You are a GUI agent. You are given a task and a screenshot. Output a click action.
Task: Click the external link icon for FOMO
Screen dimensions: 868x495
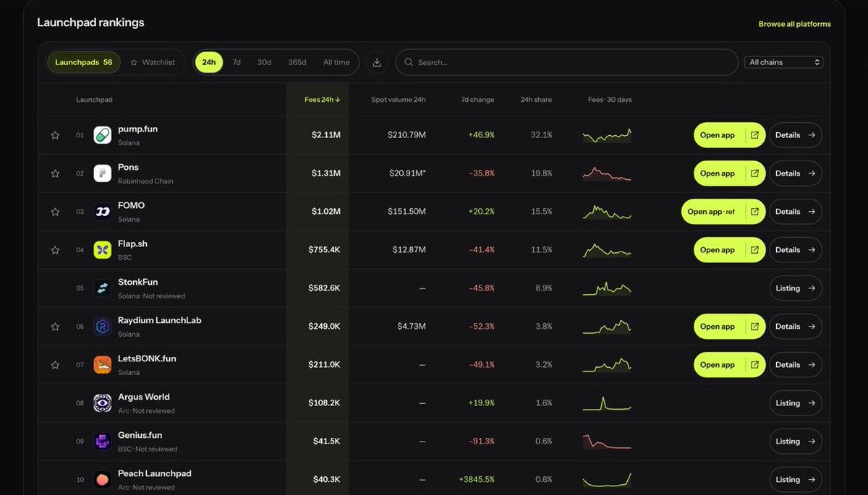tap(754, 212)
